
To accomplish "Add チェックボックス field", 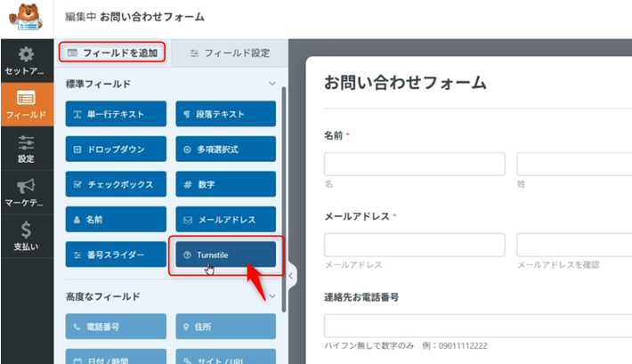I will click(x=116, y=184).
